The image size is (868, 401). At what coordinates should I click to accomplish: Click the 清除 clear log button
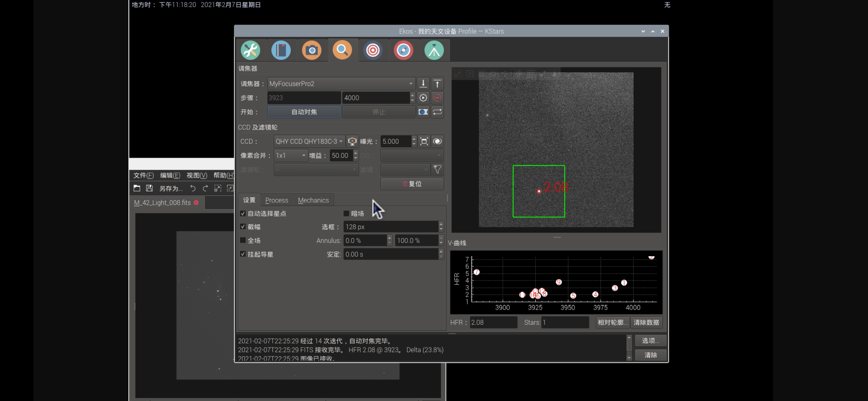click(x=651, y=355)
